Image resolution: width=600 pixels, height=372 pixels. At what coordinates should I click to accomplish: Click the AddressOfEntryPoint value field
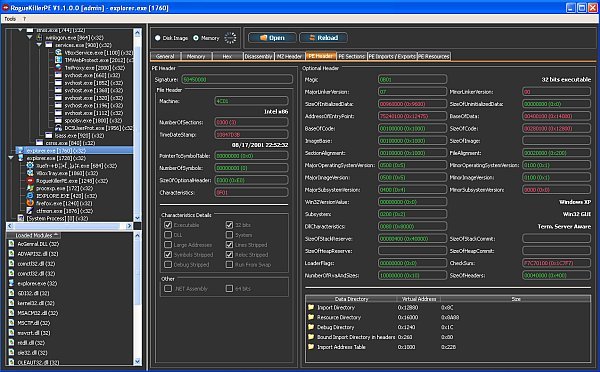point(412,116)
